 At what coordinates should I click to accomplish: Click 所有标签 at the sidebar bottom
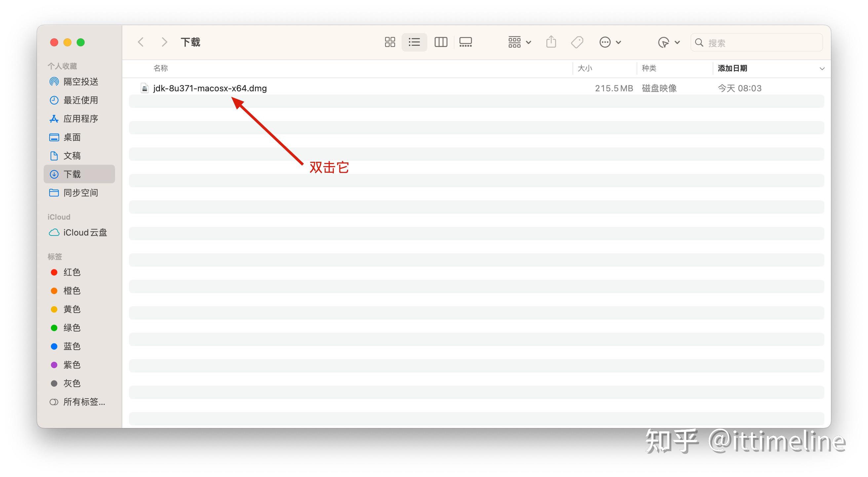(x=84, y=402)
